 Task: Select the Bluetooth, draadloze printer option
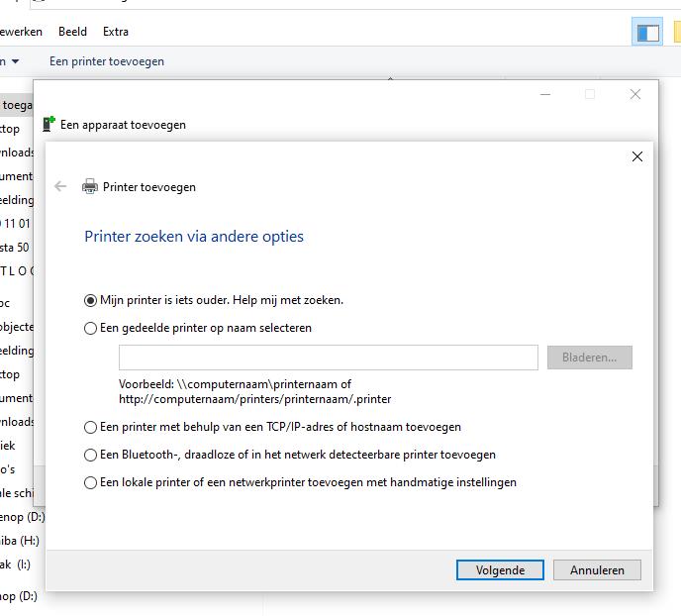tap(91, 455)
